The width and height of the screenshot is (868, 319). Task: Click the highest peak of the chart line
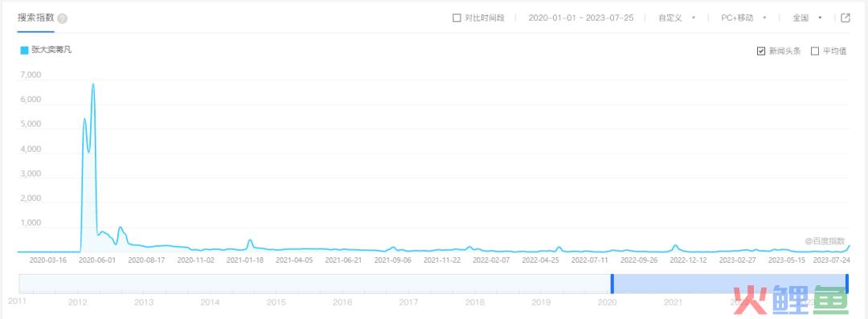[93, 84]
